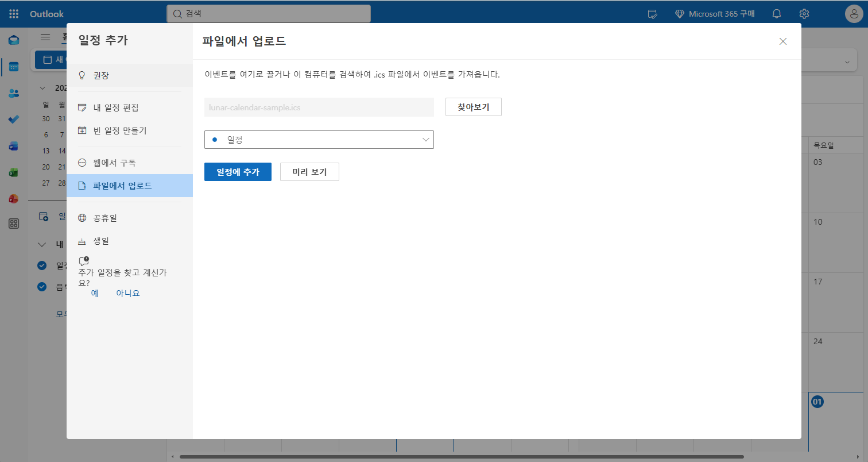868x462 pixels.
Task: Answer 아니요 to feedback question
Action: point(128,293)
